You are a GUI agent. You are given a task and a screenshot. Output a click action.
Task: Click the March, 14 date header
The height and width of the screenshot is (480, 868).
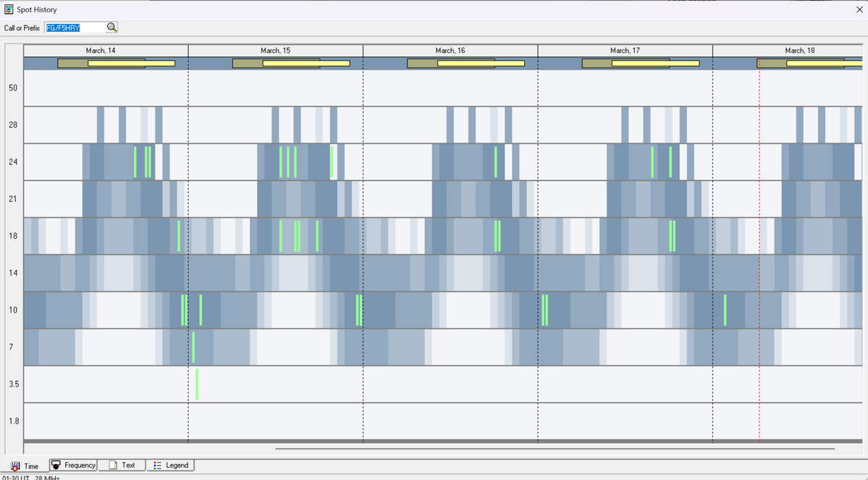pos(100,51)
